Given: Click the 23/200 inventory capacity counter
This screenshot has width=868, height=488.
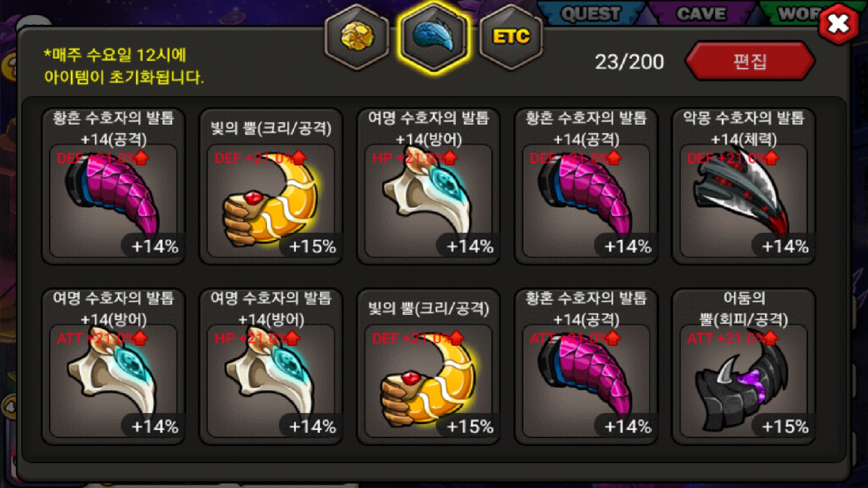Looking at the screenshot, I should pos(629,62).
